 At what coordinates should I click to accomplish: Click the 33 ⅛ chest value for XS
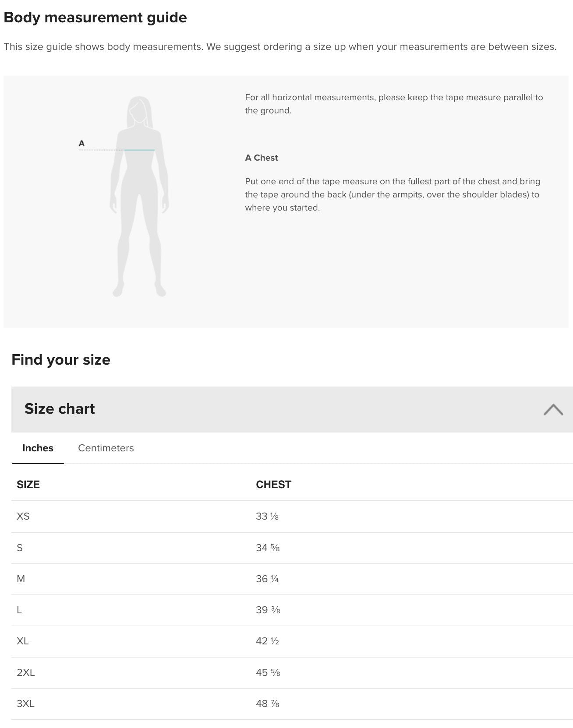click(x=267, y=517)
